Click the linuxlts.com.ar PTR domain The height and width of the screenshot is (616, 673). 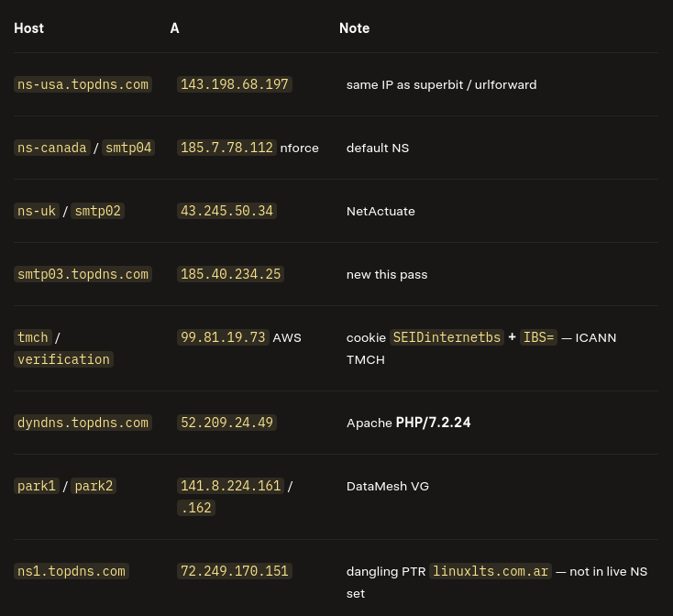click(491, 571)
